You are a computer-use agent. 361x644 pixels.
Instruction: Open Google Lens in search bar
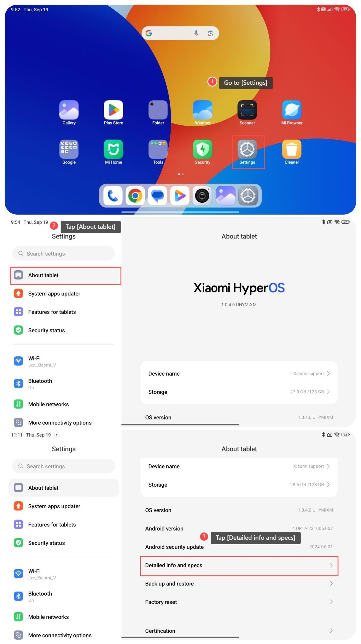click(211, 33)
